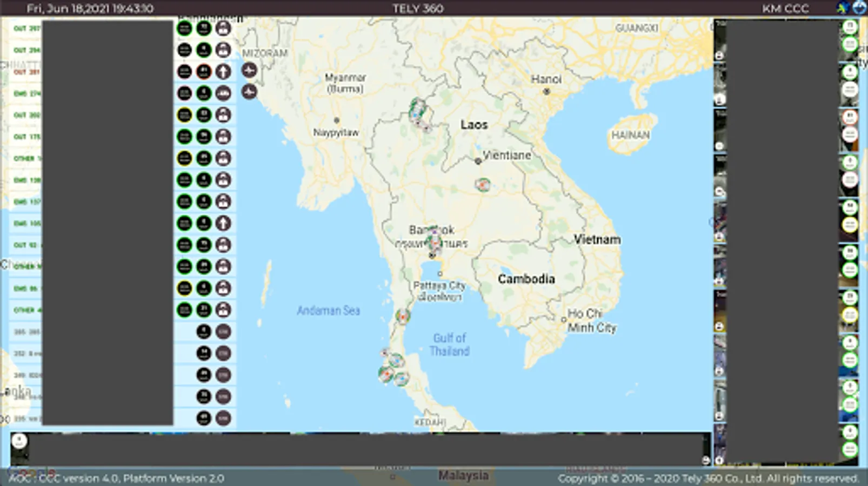Click the yellow-ringed status circle in the EMS 86 row

(184, 288)
